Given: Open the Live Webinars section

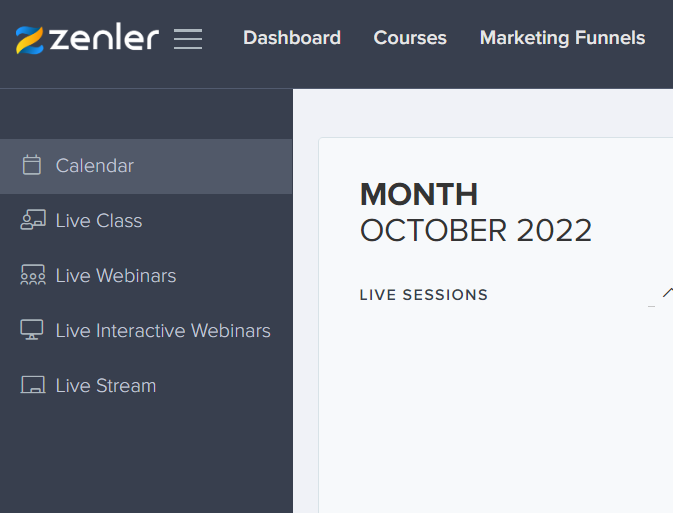Looking at the screenshot, I should click(146, 276).
